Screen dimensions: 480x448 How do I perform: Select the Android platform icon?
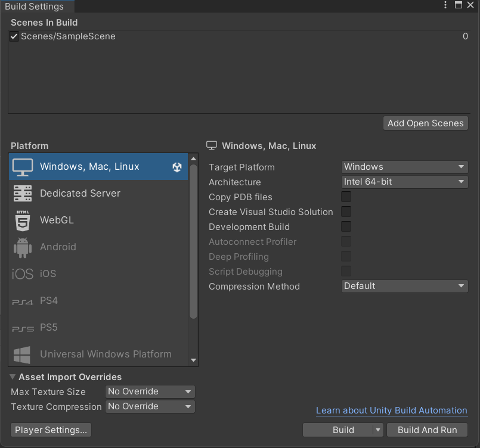(x=21, y=247)
